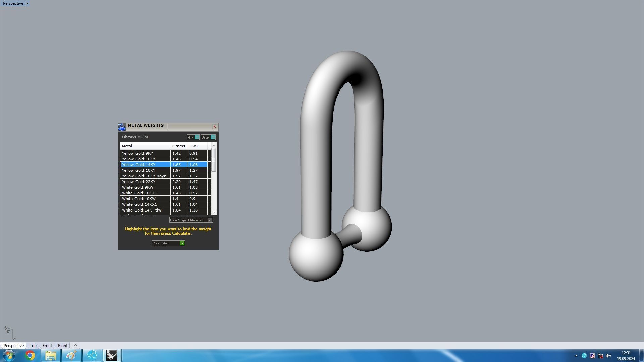This screenshot has width=644, height=362.
Task: Open Windows Explorer from taskbar
Action: (51, 355)
